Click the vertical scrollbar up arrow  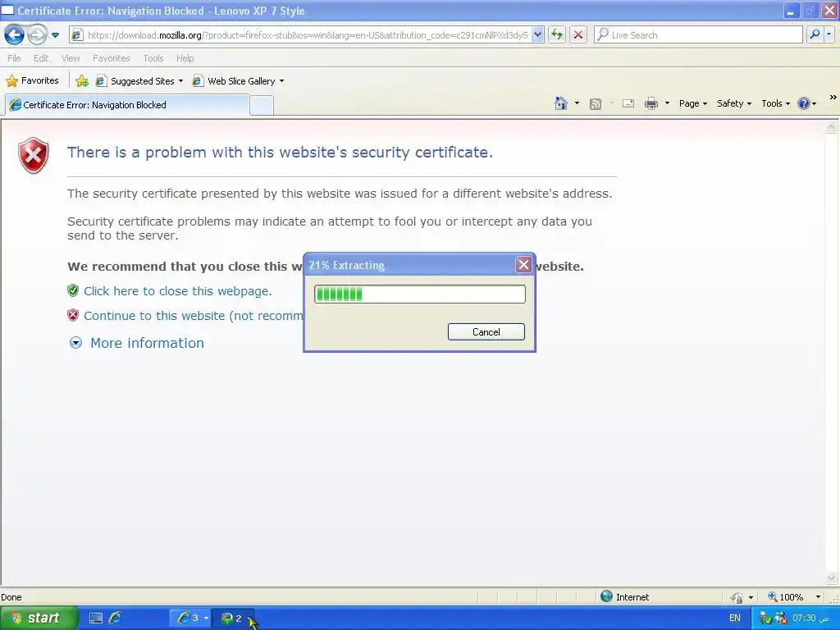(832, 127)
